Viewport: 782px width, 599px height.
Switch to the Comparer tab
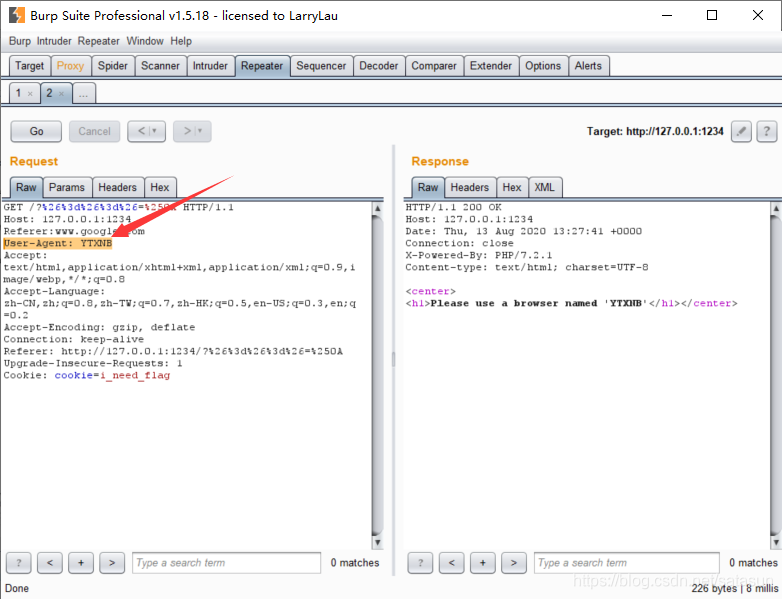coord(434,66)
